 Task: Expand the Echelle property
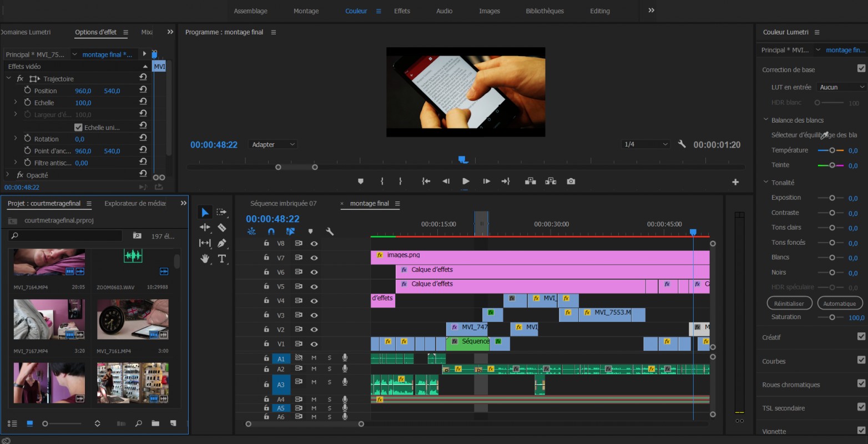tap(16, 102)
